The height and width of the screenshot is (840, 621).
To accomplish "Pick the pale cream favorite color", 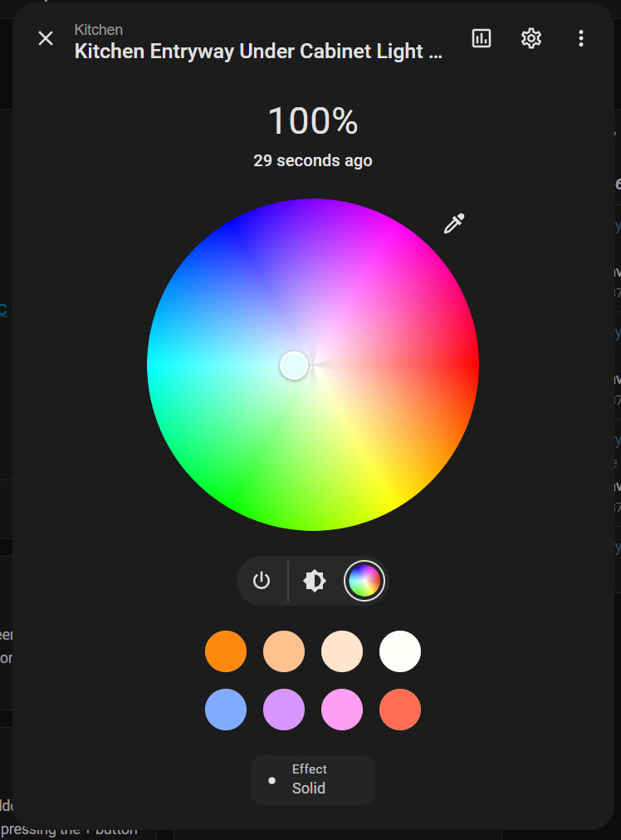I will 342,651.
